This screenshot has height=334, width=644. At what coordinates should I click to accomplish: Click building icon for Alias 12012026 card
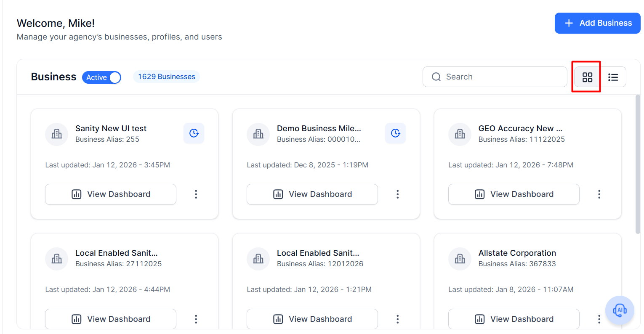pyautogui.click(x=258, y=259)
